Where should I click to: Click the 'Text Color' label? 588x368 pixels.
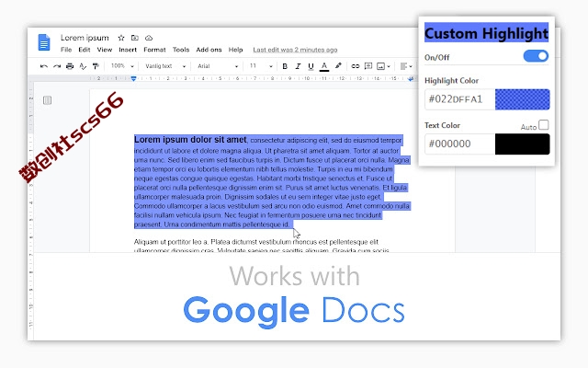pyautogui.click(x=442, y=125)
